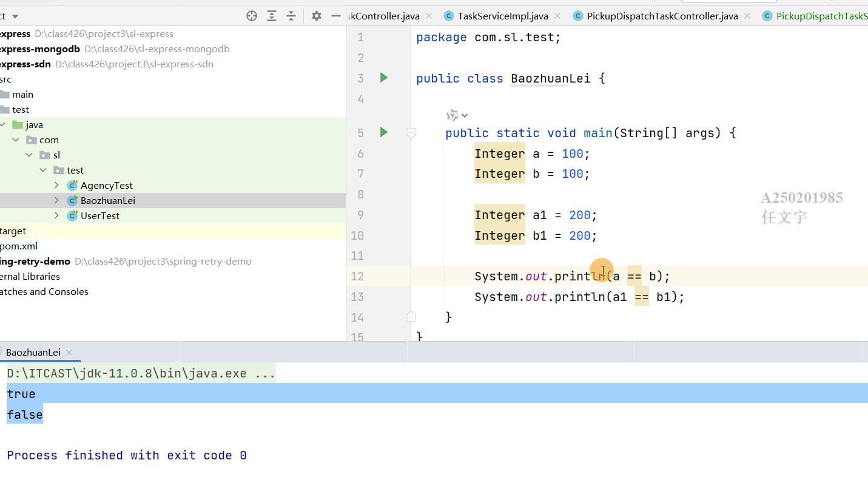Close the BaozhuanLei run tab

69,352
